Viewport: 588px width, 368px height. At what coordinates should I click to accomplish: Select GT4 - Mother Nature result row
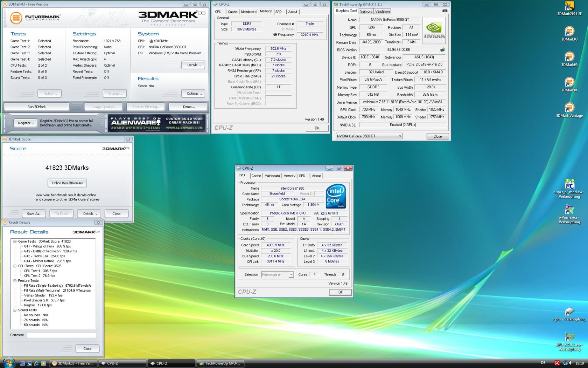tap(47, 261)
